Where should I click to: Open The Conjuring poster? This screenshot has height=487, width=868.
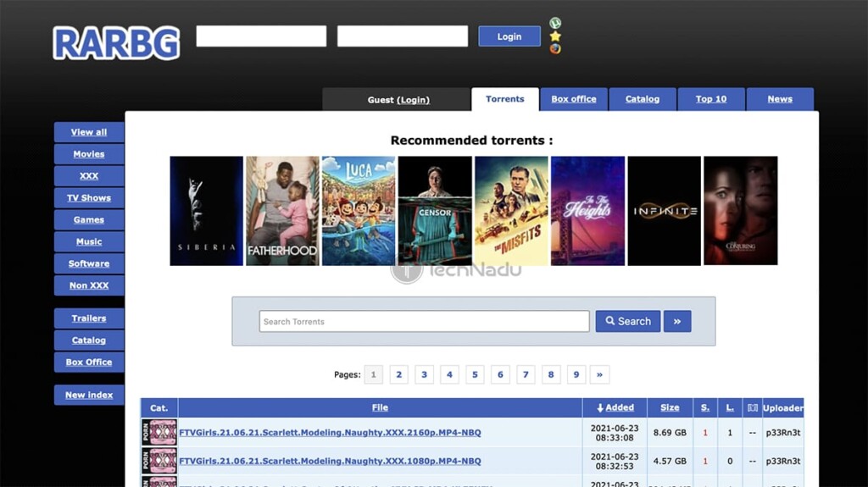tap(741, 211)
